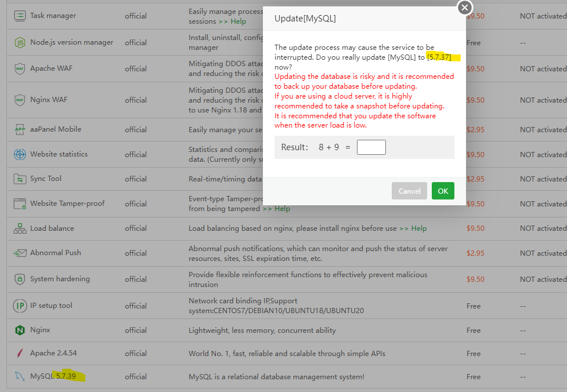Select the Task manager icon

[x=19, y=15]
